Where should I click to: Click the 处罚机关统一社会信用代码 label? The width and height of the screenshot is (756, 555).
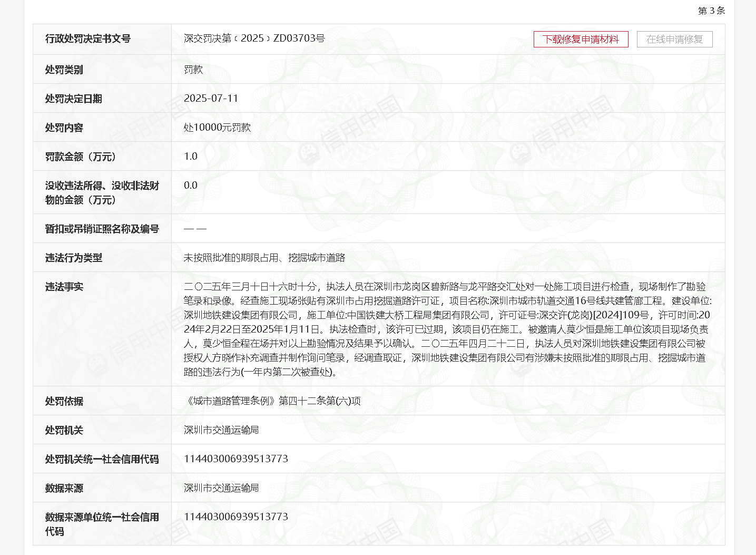coord(102,459)
